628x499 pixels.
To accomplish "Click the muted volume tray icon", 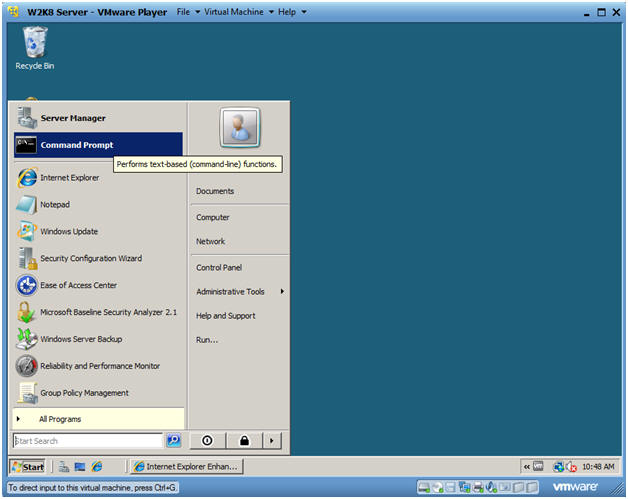I will coord(571,467).
